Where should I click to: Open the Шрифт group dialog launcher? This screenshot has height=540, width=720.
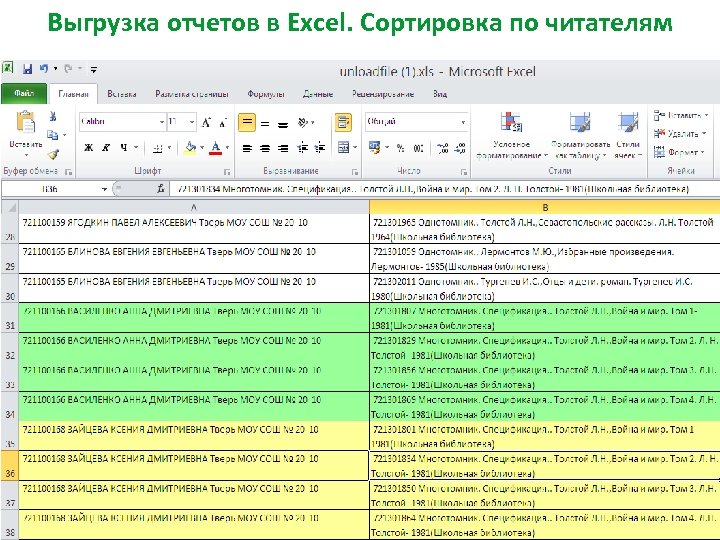227,172
